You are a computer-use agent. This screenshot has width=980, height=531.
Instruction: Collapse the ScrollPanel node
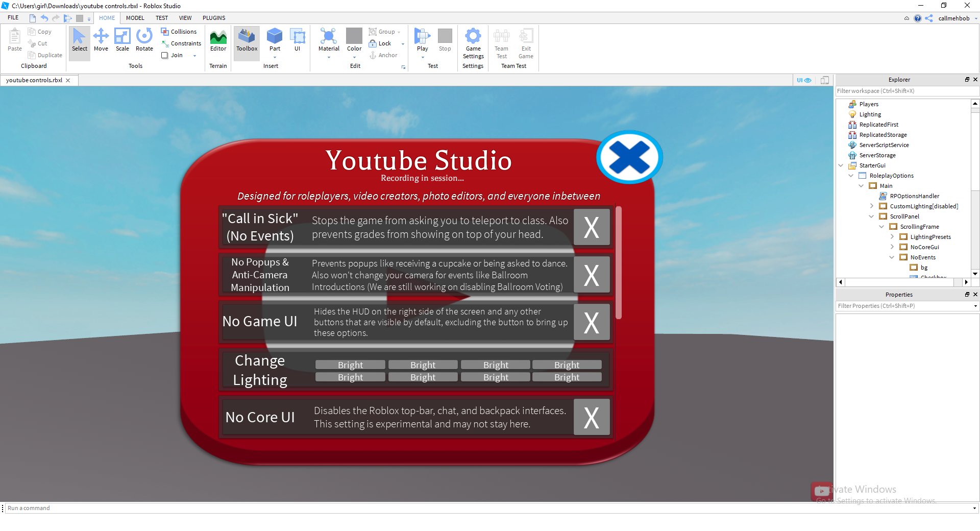coord(871,216)
